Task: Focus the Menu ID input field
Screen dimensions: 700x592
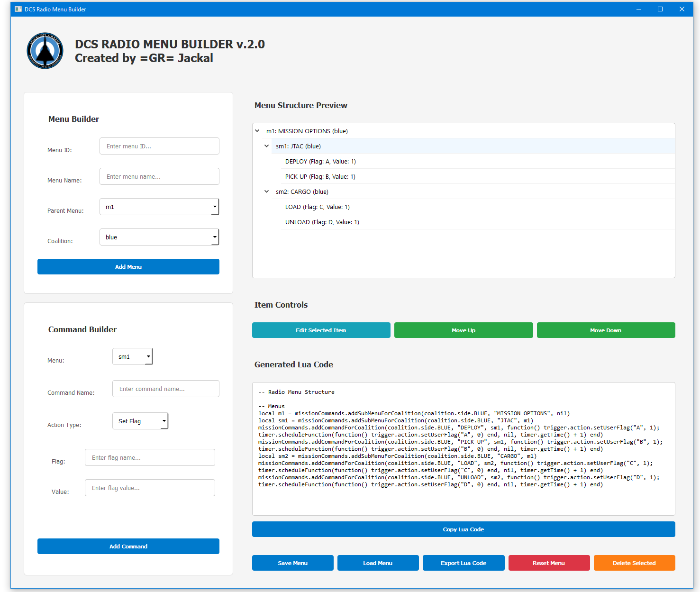Action: 159,146
